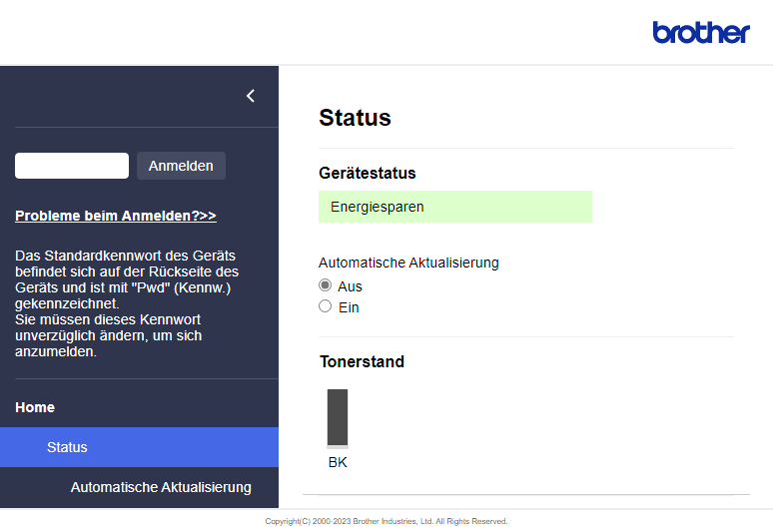The width and height of the screenshot is (773, 532).
Task: Collapse the sidebar with the left chevron
Action: point(251,96)
